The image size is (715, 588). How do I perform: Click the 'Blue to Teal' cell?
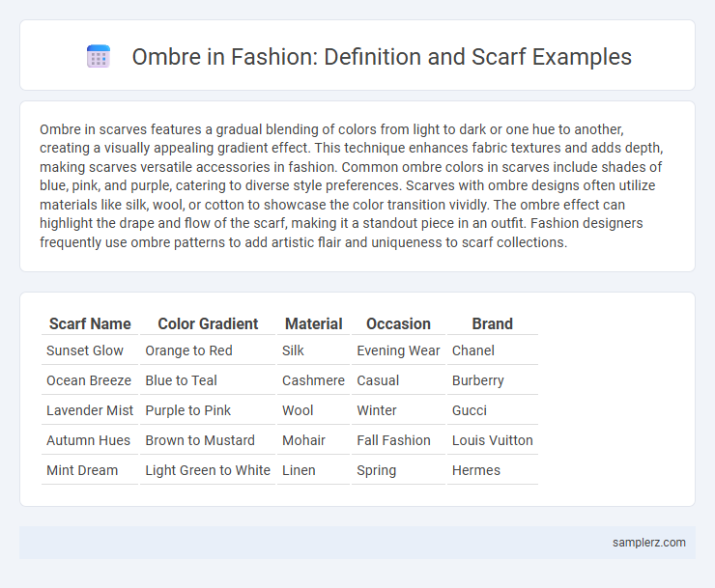point(208,380)
